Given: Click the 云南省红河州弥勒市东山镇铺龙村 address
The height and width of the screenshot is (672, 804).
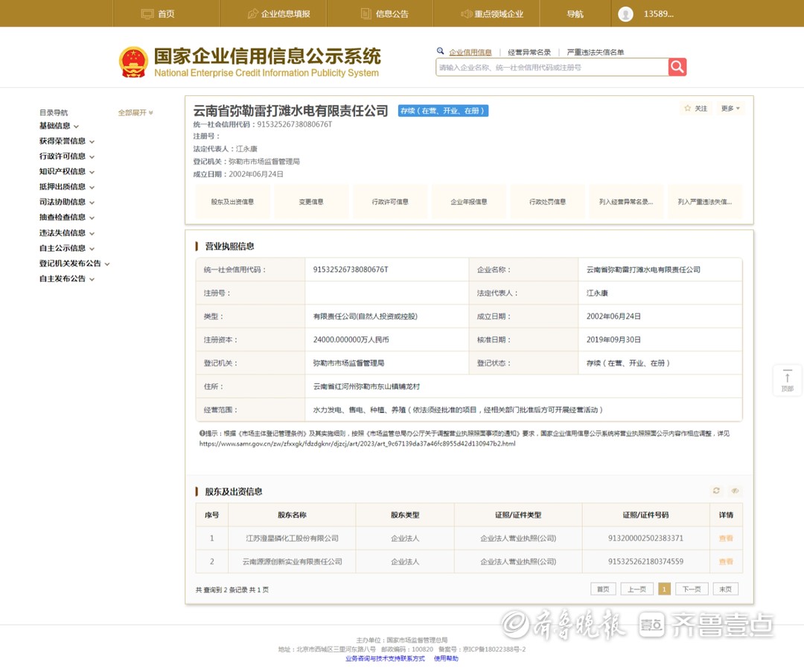Looking at the screenshot, I should pos(366,386).
